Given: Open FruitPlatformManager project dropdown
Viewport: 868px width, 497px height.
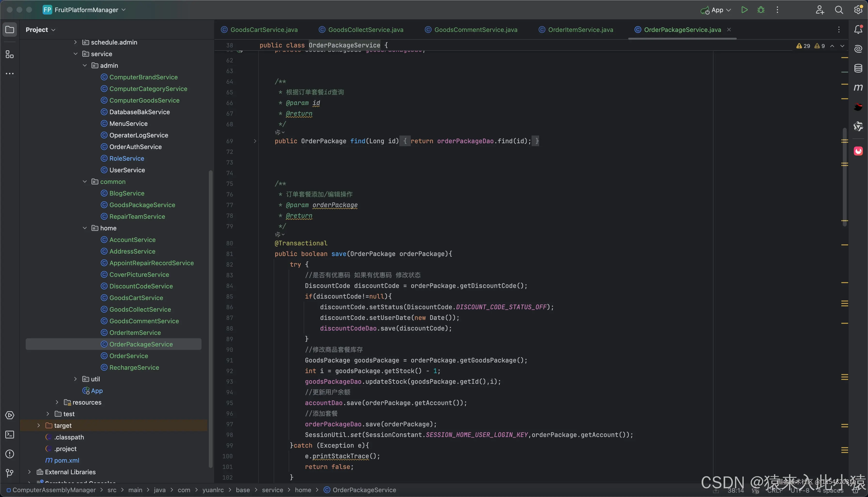Looking at the screenshot, I should 86,10.
